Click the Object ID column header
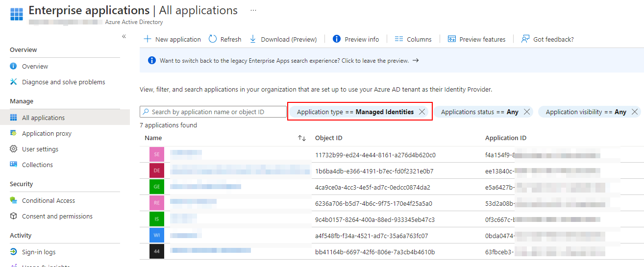Image resolution: width=644 pixels, height=267 pixels. click(x=329, y=138)
